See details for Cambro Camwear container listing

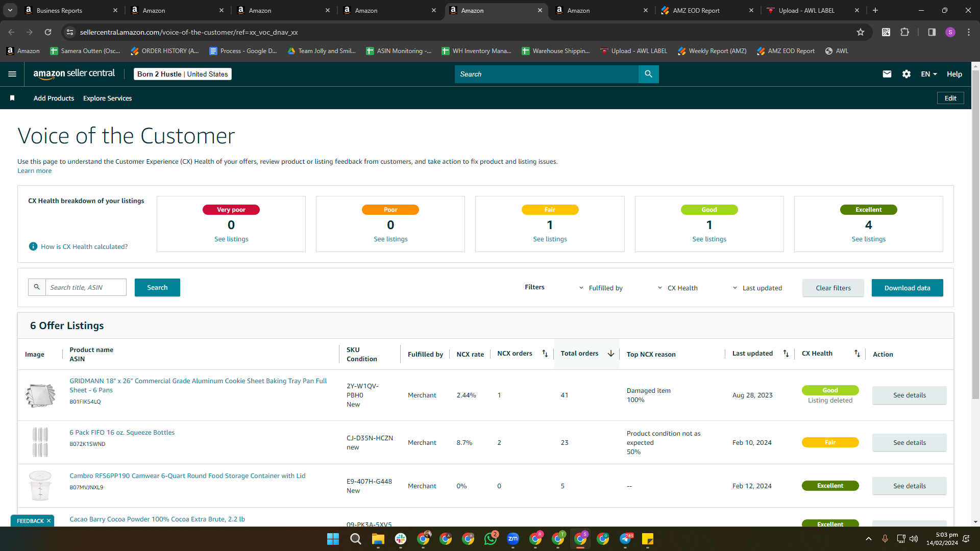(909, 486)
